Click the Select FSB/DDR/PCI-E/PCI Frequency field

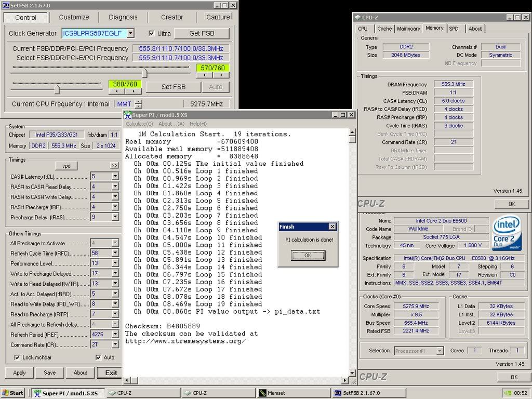click(x=181, y=58)
